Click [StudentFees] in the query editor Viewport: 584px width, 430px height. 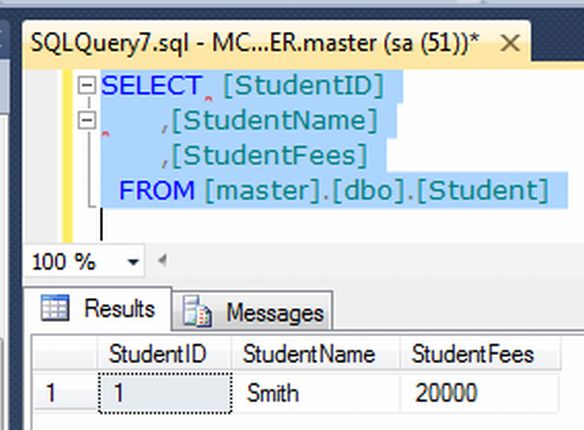[x=270, y=155]
